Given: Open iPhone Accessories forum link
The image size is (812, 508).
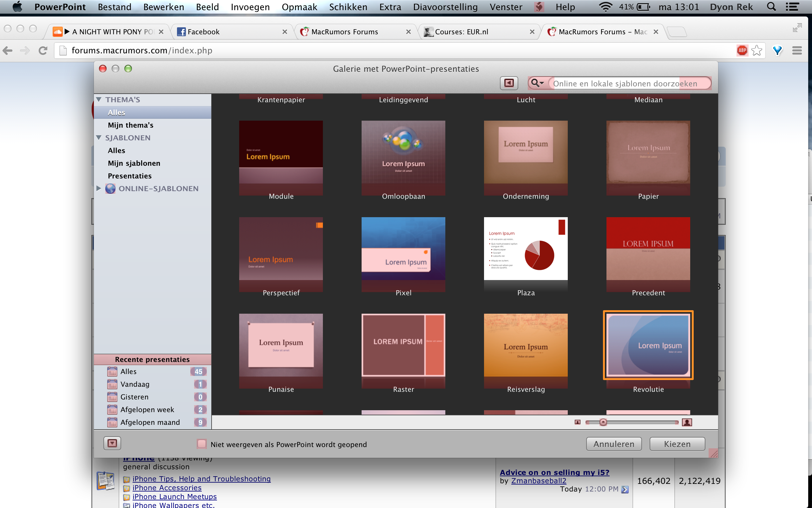Looking at the screenshot, I should [x=167, y=487].
